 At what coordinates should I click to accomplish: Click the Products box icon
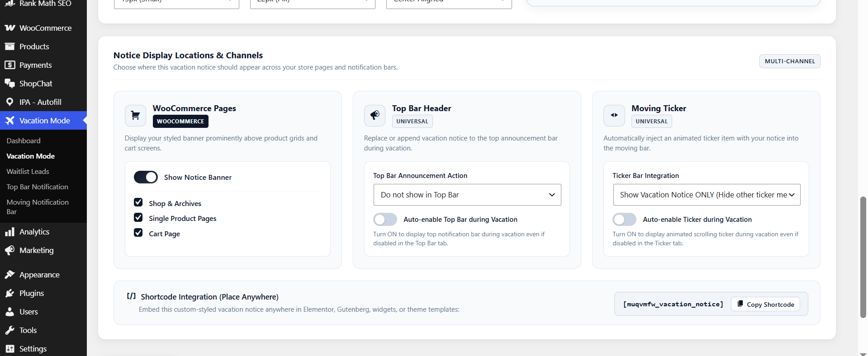pyautogui.click(x=10, y=47)
